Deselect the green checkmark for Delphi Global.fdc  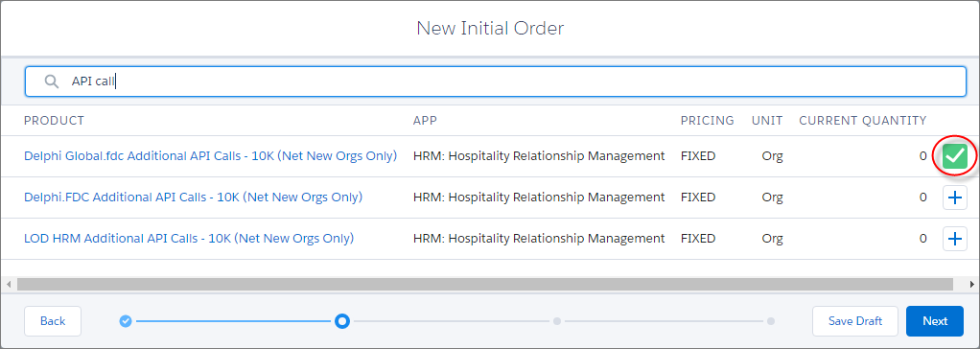[x=954, y=156]
